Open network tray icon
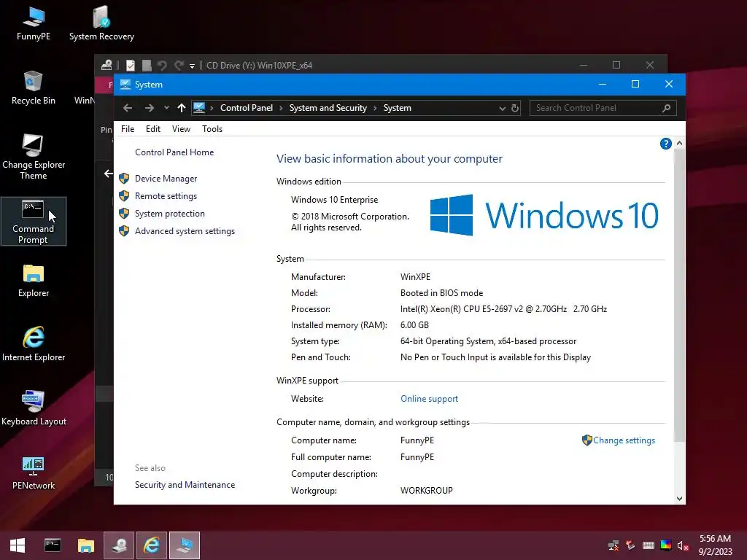Viewport: 747px width, 560px height. coord(614,545)
